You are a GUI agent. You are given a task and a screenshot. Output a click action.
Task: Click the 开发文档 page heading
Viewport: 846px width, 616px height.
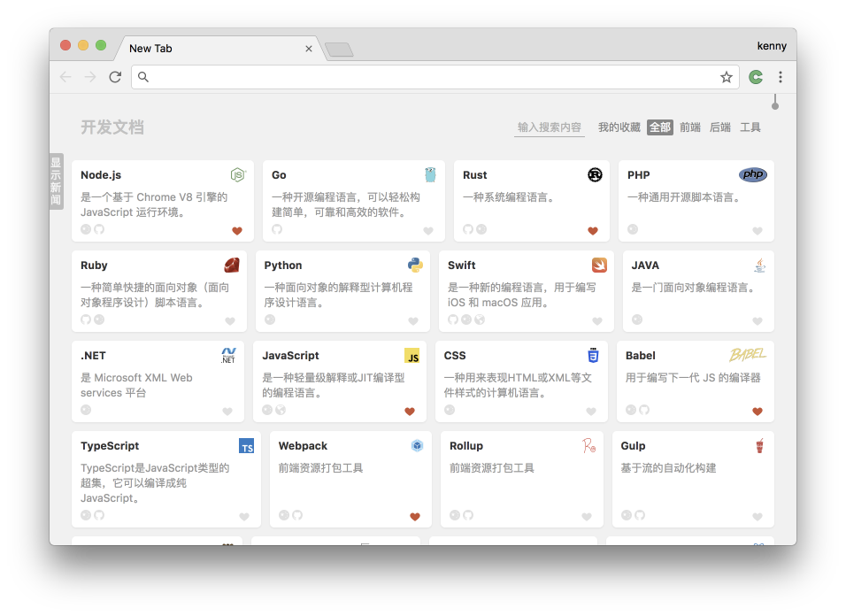coord(112,127)
